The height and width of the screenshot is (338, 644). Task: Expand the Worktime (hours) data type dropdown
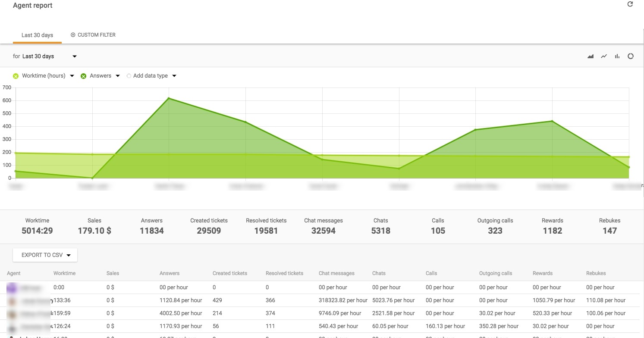pyautogui.click(x=72, y=76)
